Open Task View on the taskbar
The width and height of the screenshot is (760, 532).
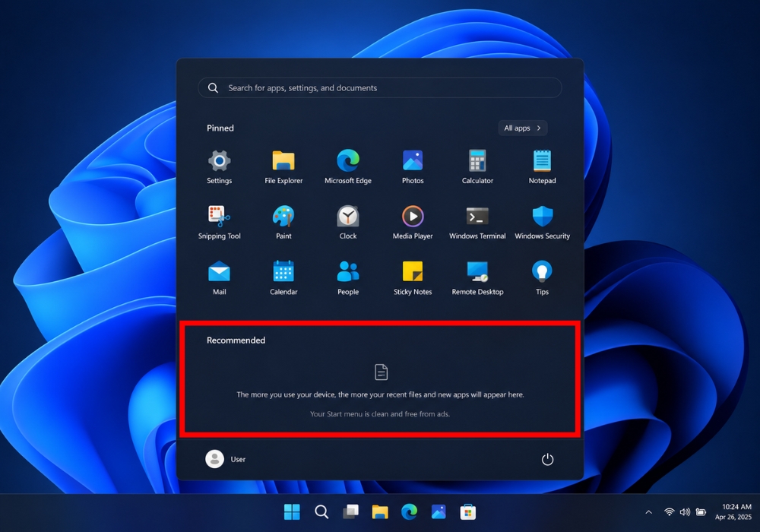pyautogui.click(x=350, y=511)
